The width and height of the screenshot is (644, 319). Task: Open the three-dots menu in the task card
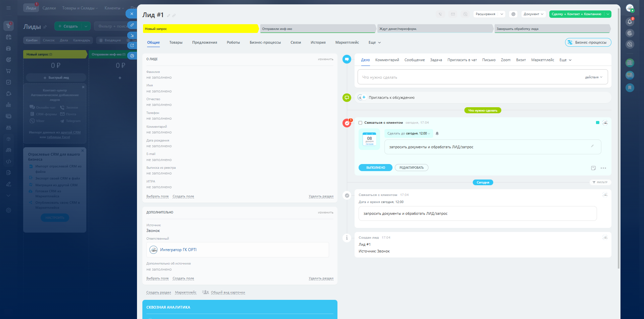coord(603,168)
